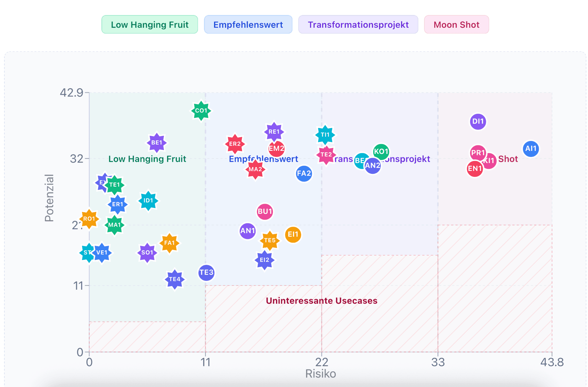Select the BE1 purple star marker
This screenshot has height=387, width=588.
click(156, 142)
